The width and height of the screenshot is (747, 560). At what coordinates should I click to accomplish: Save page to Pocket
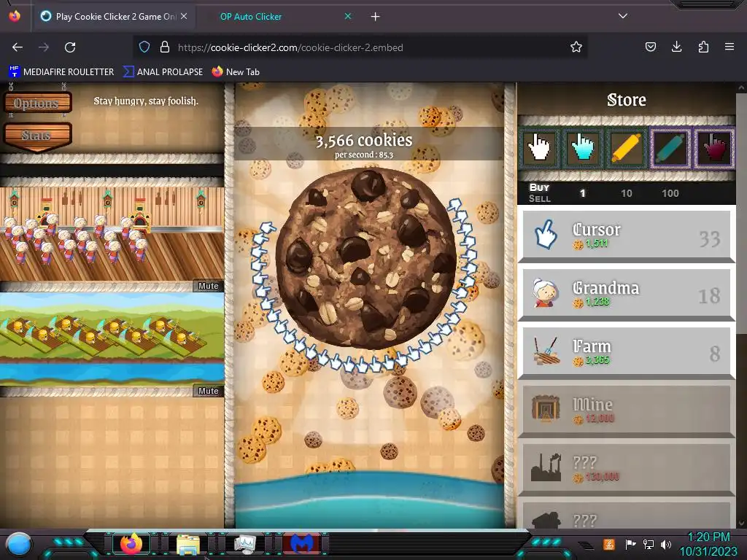click(x=650, y=47)
